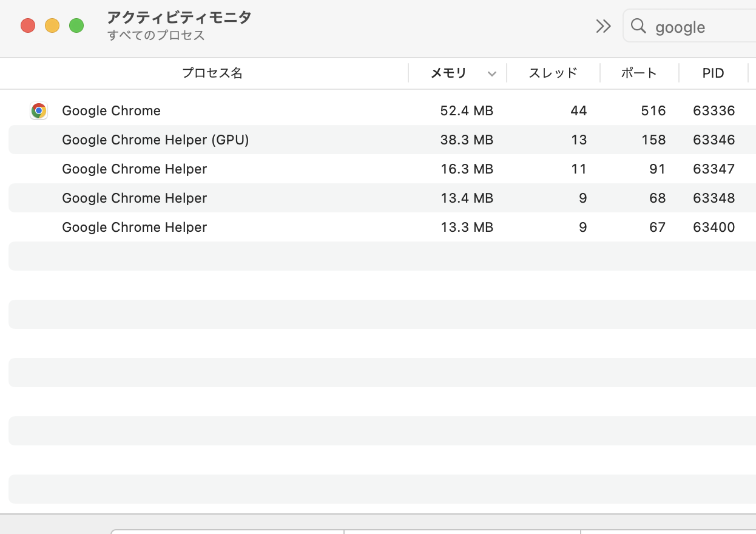The width and height of the screenshot is (756, 534).
Task: Sort by プロセス名 column header
Action: [212, 73]
